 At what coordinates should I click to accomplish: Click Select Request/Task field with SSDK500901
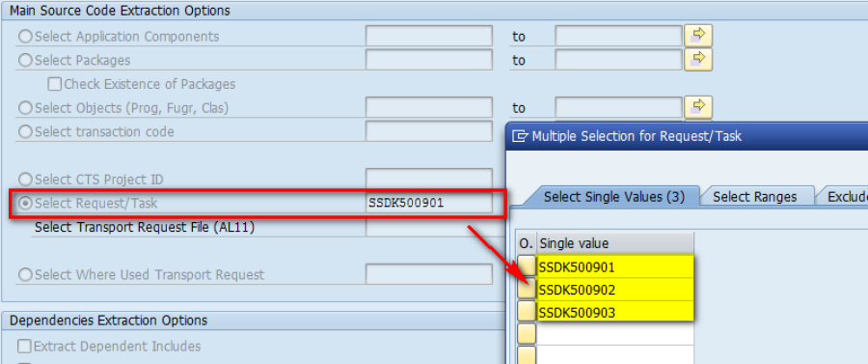pos(429,204)
